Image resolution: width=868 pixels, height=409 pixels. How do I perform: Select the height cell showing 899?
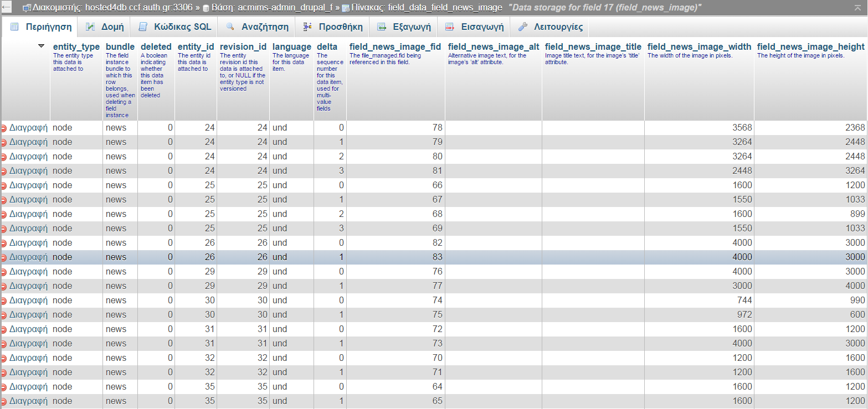810,214
